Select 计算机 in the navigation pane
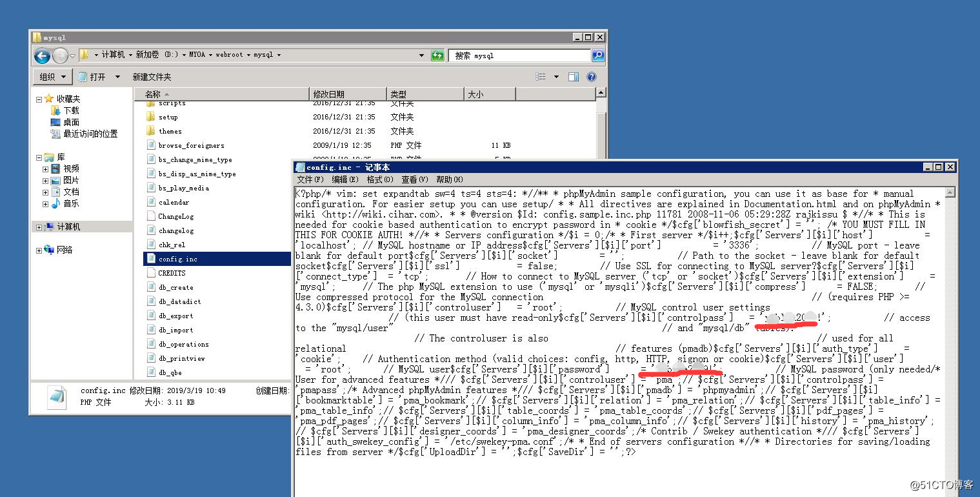 click(63, 227)
